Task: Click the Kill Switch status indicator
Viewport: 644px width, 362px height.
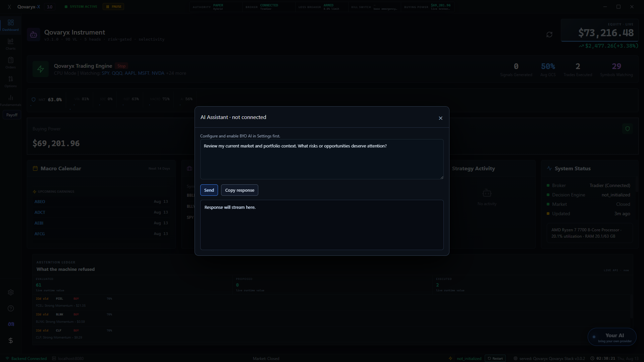Action: (375, 7)
